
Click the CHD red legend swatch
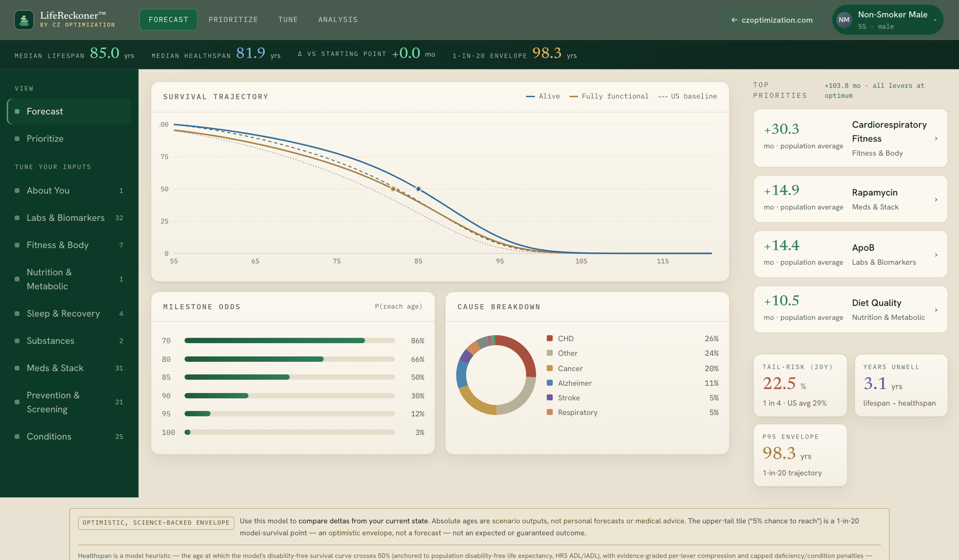coord(550,338)
